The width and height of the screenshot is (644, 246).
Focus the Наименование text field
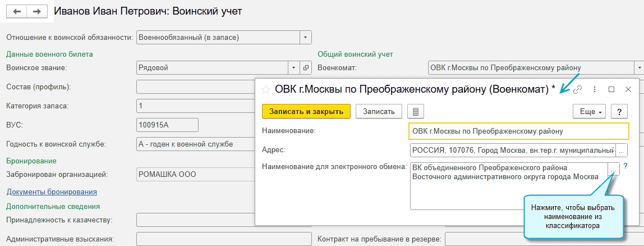coord(519,131)
